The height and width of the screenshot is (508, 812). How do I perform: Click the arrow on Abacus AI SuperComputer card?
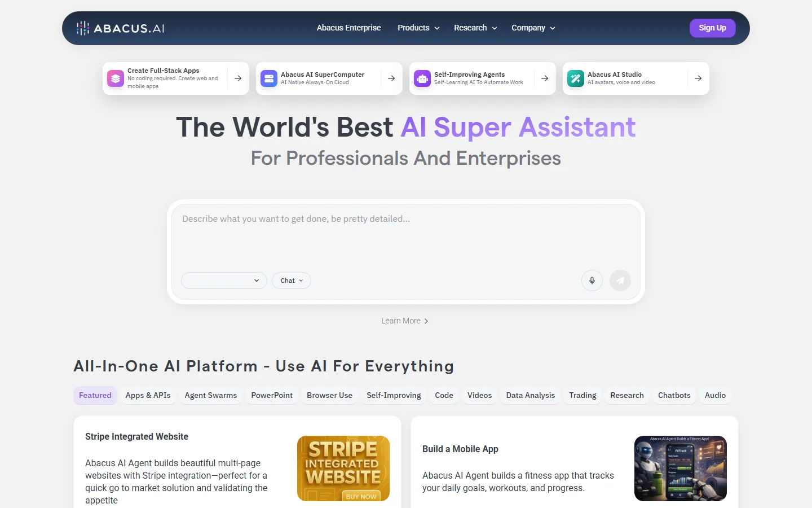pos(391,78)
